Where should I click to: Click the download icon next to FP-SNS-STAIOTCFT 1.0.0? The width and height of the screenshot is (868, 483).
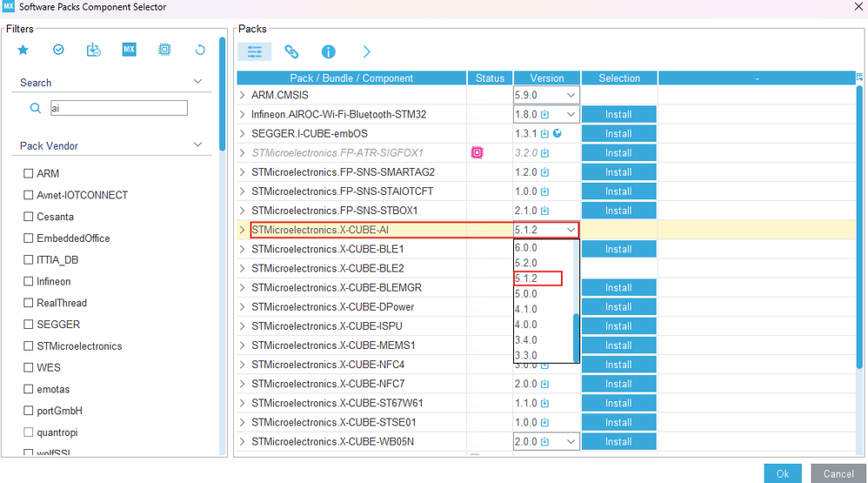tap(544, 191)
